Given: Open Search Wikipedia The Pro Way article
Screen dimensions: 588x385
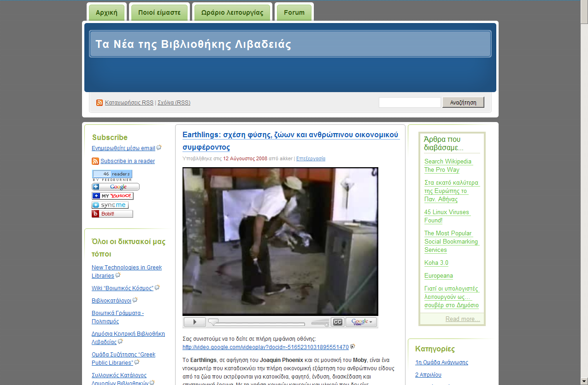Looking at the screenshot, I should [448, 166].
